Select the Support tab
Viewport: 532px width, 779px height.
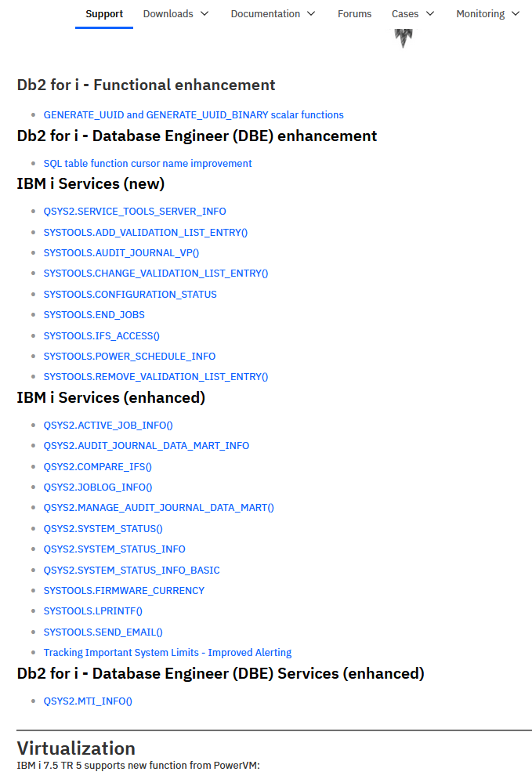(104, 14)
